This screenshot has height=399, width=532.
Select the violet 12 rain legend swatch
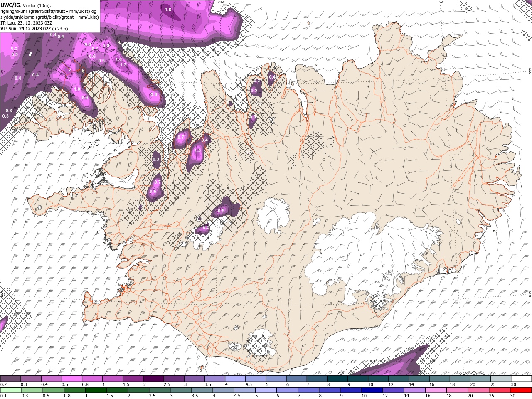(x=393, y=390)
